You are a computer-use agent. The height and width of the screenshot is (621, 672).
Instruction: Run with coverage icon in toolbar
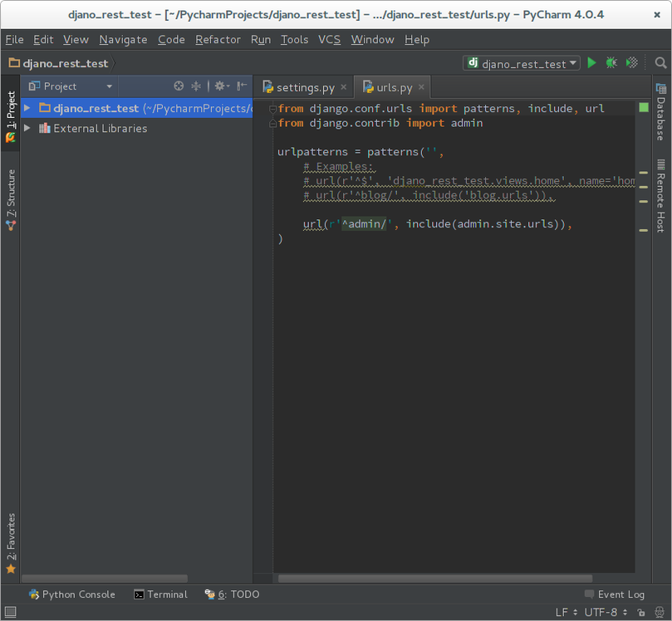(x=632, y=63)
